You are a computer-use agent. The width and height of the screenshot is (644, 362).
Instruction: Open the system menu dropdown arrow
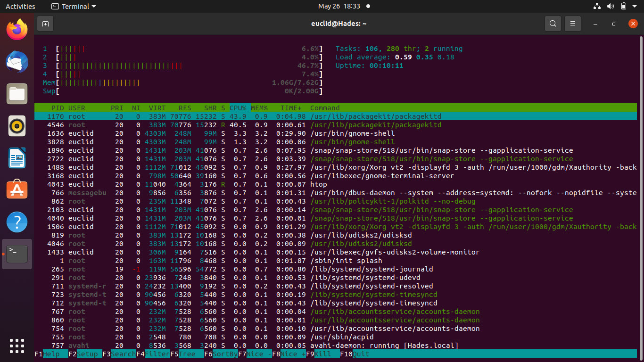click(x=635, y=7)
